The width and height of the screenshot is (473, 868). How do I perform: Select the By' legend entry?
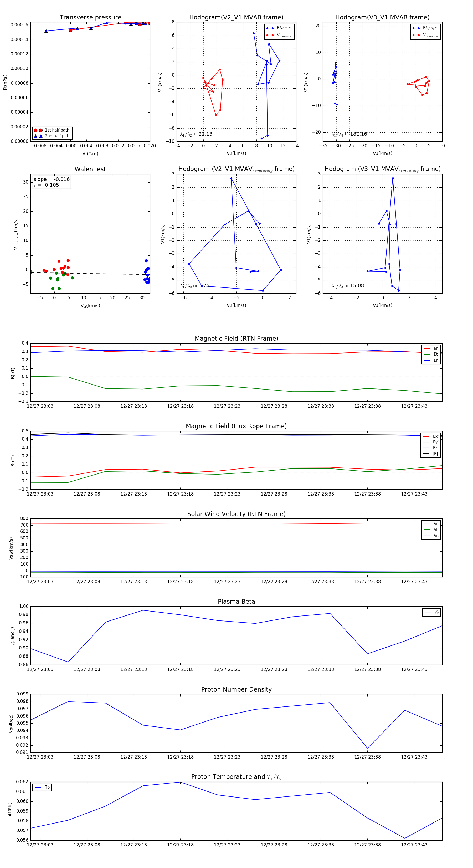431,442
